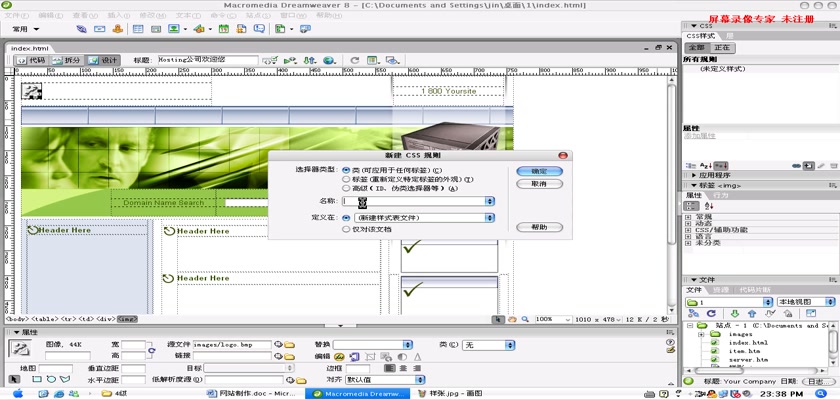The image size is (840, 400).
Task: Select the oval hotspot tool
Action: click(51, 379)
